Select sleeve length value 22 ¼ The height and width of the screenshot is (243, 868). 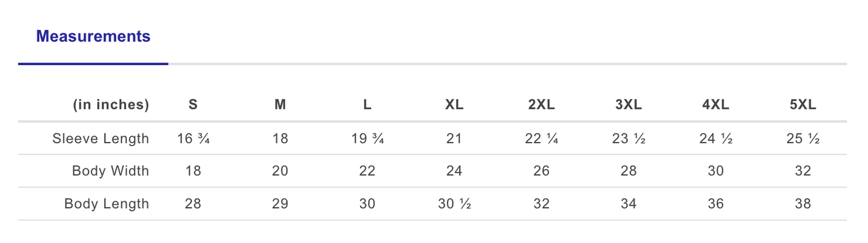coord(541,138)
